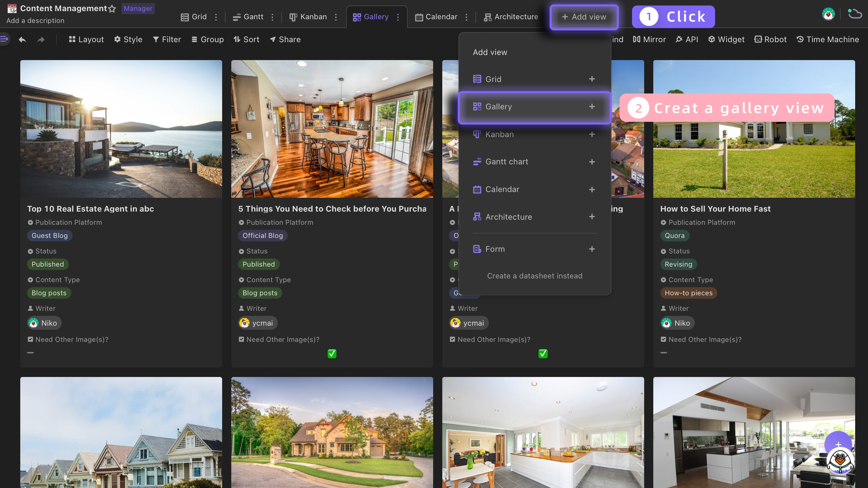This screenshot has width=868, height=488.
Task: Edit the Add a description text
Action: [x=35, y=21]
